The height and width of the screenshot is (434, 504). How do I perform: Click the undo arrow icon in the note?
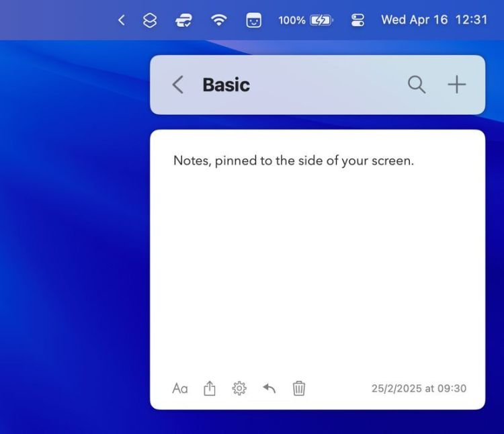pyautogui.click(x=269, y=388)
